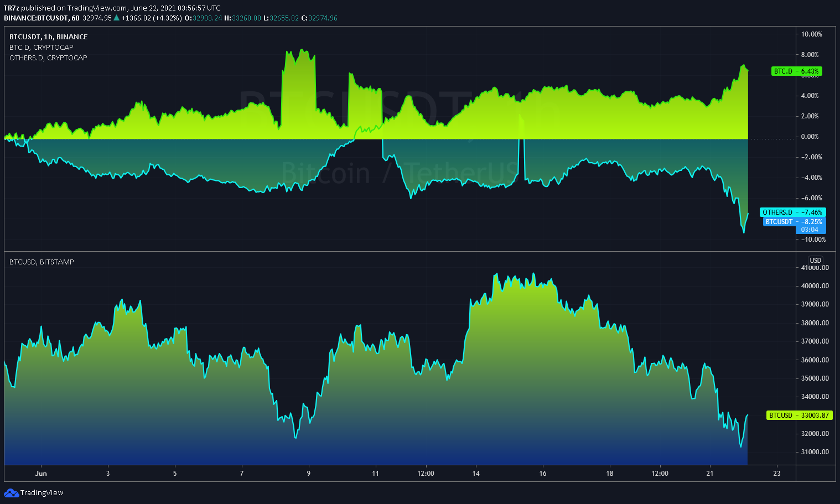
Task: Click the date 7 on time axis
Action: pyautogui.click(x=242, y=474)
